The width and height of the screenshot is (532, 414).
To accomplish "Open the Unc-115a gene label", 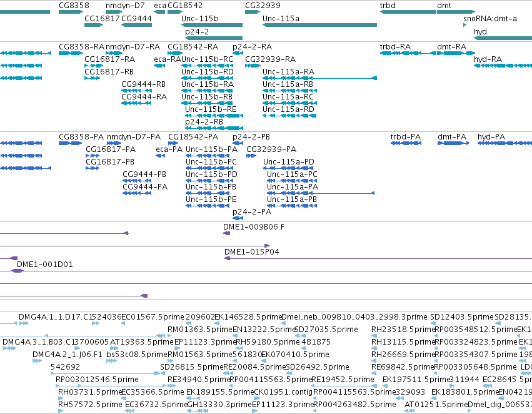I will tap(281, 18).
